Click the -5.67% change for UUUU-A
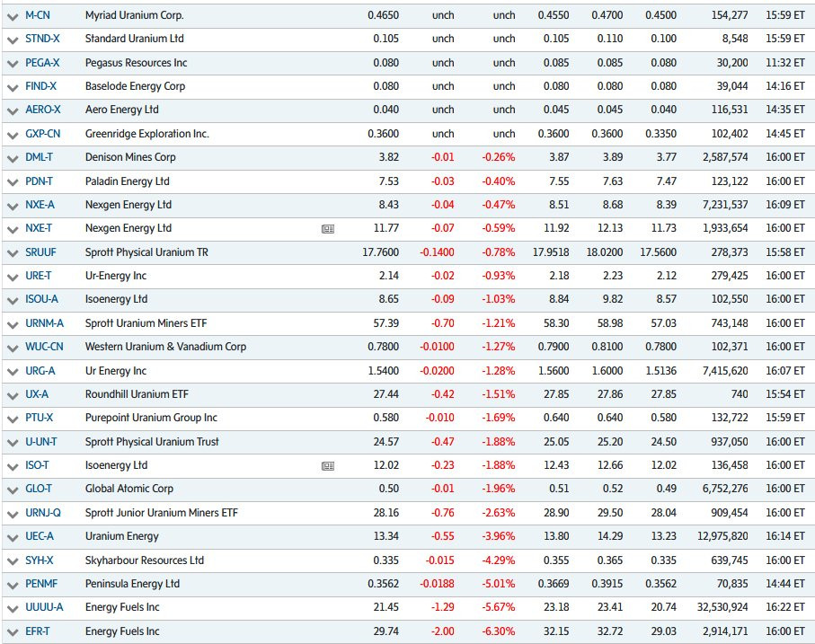Image resolution: width=815 pixels, height=644 pixels. (x=499, y=607)
